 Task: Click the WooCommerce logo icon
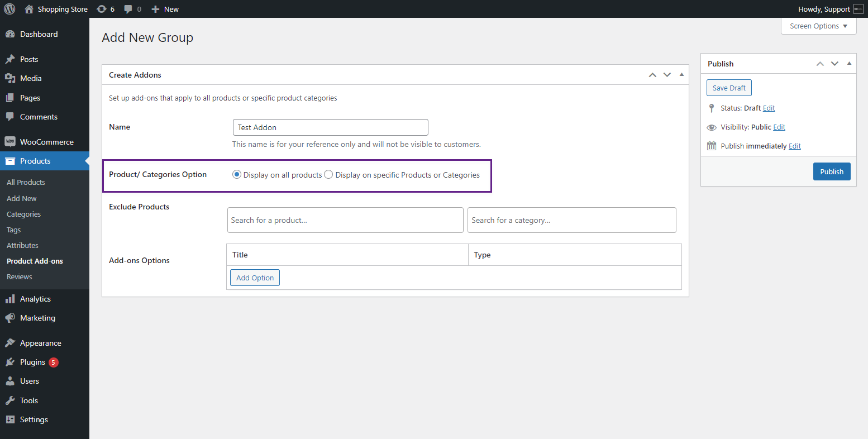click(x=10, y=142)
